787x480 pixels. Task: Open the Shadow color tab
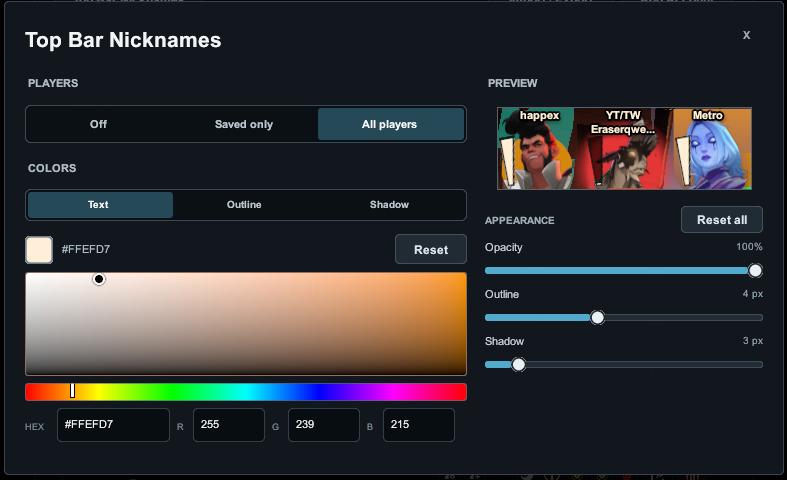pyautogui.click(x=389, y=205)
